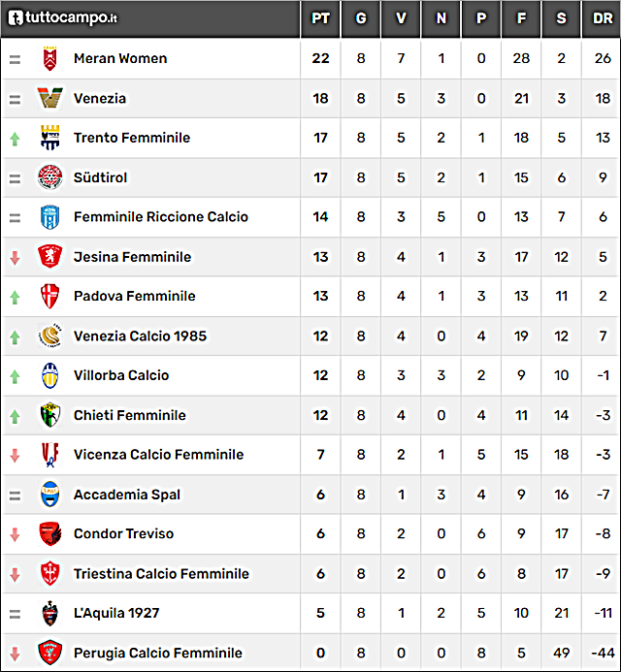
Task: Sort by the PT points column header
Action: point(320,18)
